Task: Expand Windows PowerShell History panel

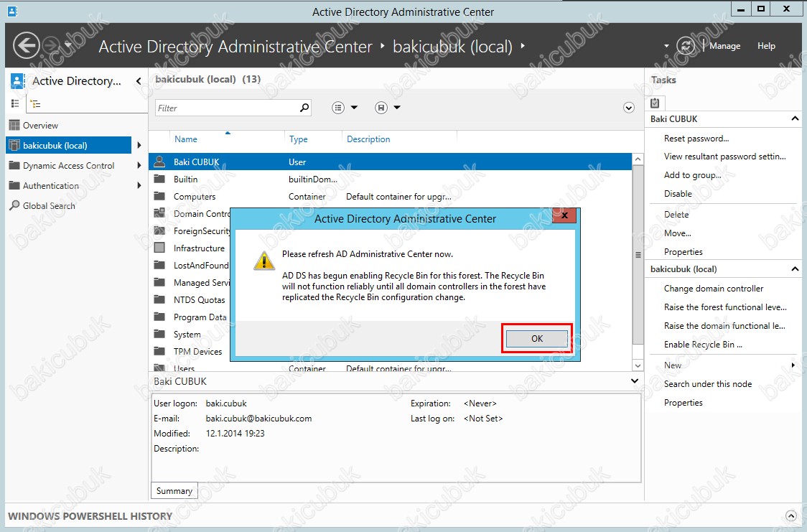Action: [x=791, y=515]
